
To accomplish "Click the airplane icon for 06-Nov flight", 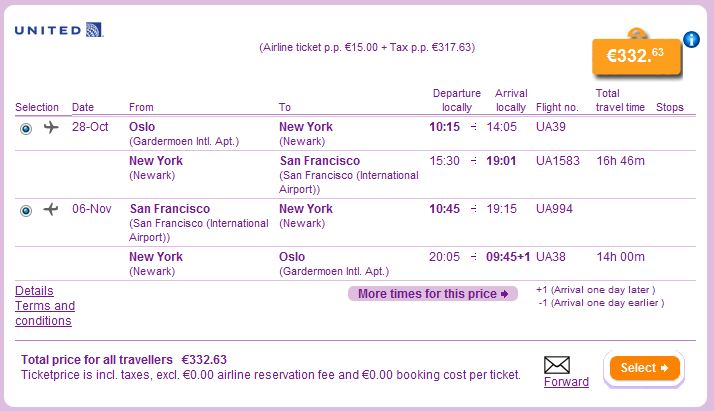I will point(51,209).
